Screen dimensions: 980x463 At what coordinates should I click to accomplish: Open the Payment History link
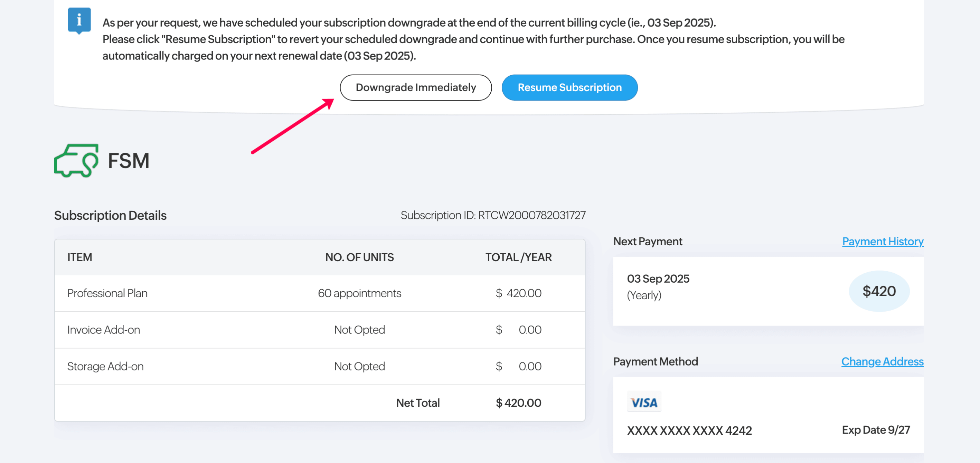click(x=883, y=241)
